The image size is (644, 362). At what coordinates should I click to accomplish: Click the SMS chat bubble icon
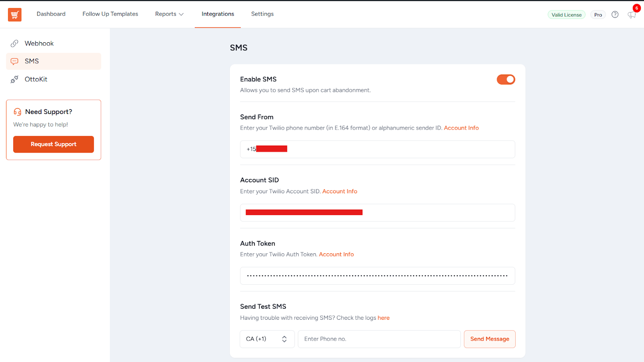tap(14, 61)
